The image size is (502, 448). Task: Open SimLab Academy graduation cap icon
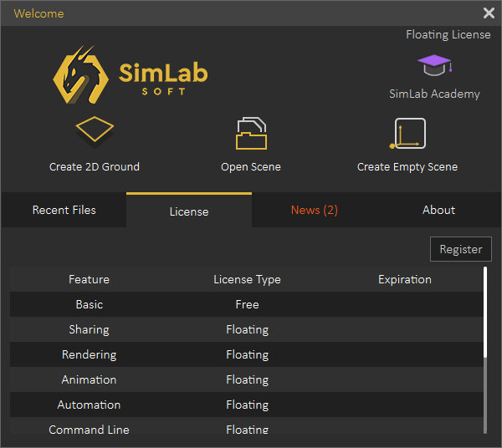coord(434,65)
